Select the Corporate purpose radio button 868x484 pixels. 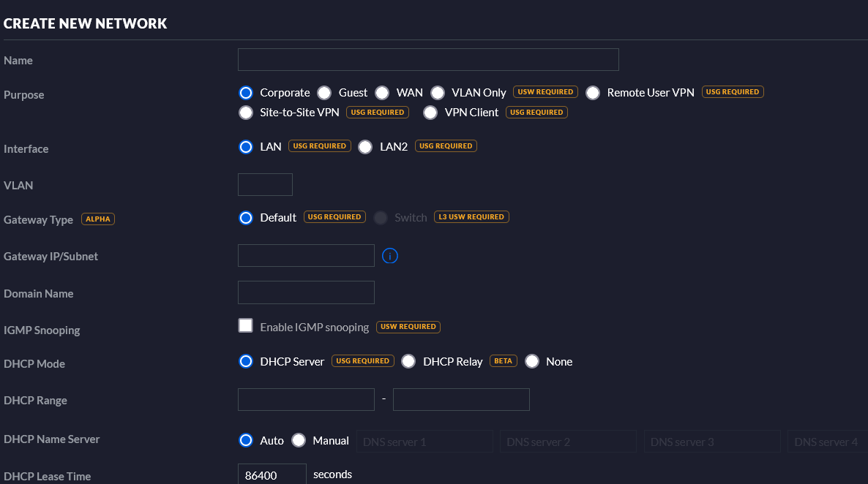[246, 93]
